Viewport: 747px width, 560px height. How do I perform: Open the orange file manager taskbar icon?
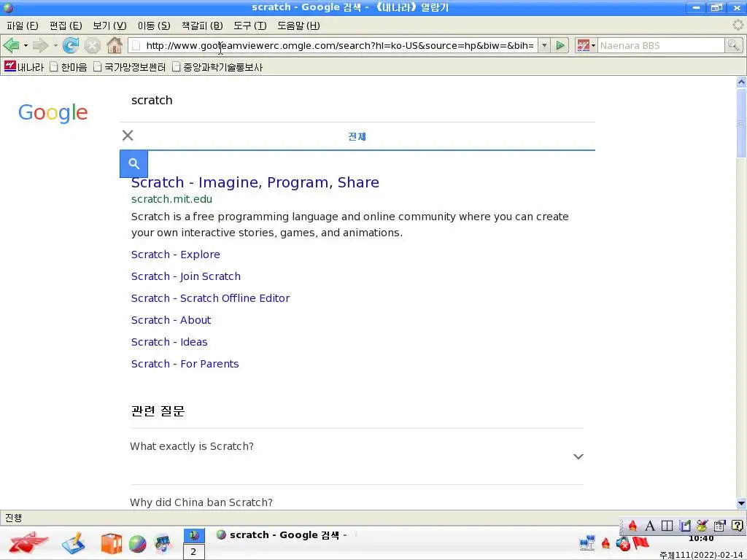(x=111, y=543)
